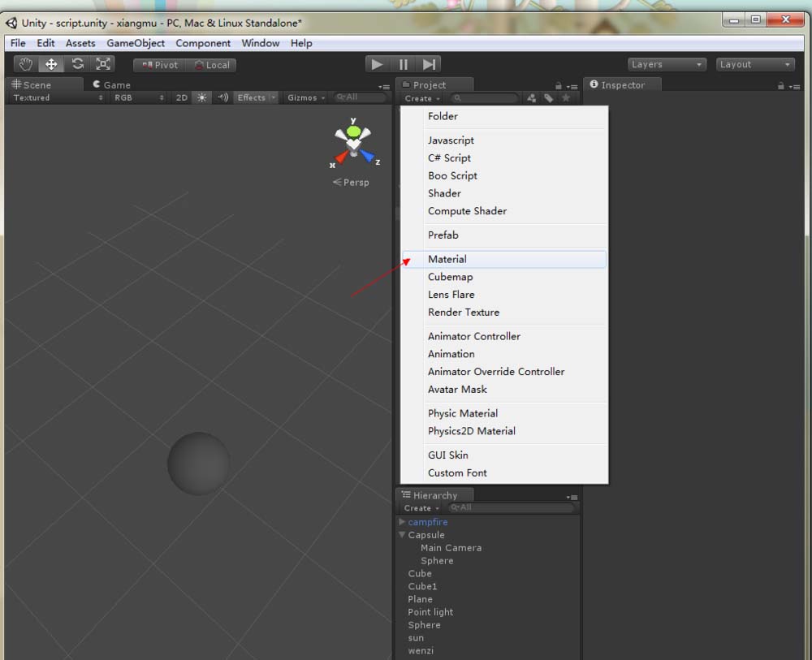Select the sphere in scene view
Viewport: 812px width, 660px height.
click(199, 464)
